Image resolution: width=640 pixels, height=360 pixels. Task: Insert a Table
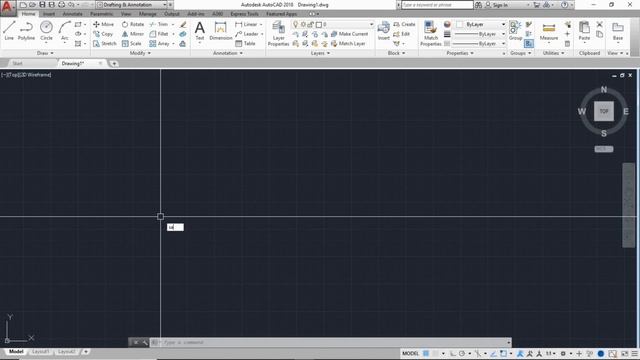pos(245,43)
